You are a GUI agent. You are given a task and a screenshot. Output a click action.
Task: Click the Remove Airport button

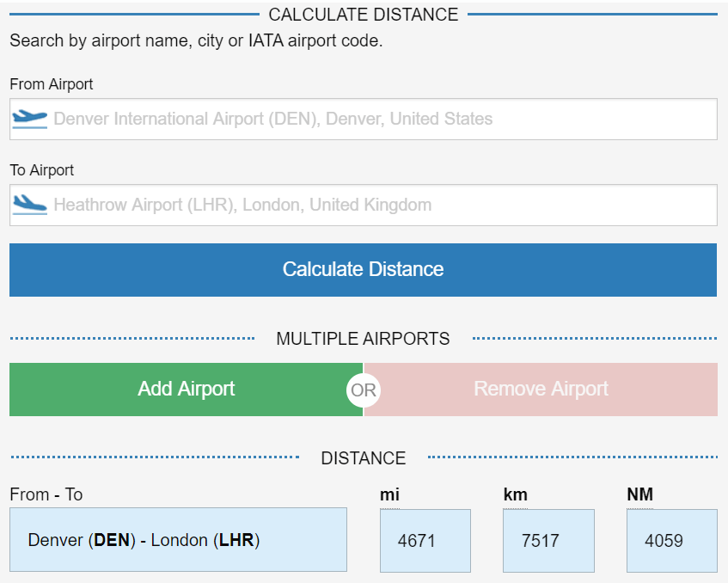point(540,390)
